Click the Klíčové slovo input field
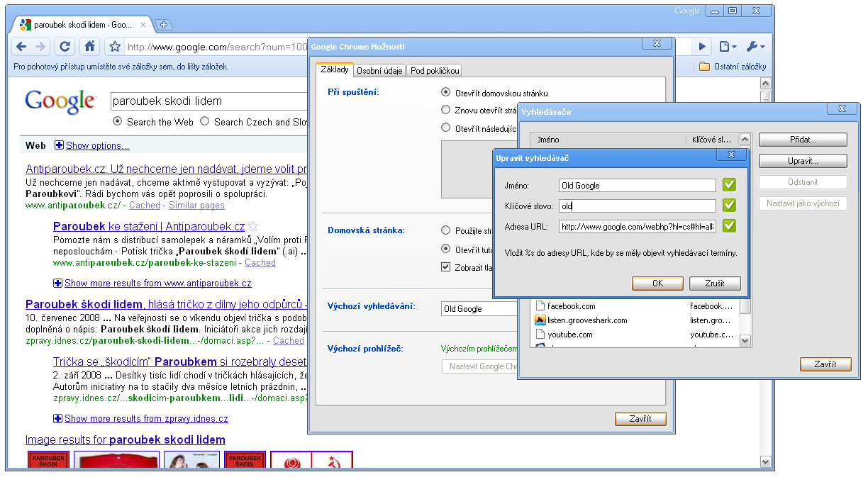868x477 pixels. coord(638,206)
